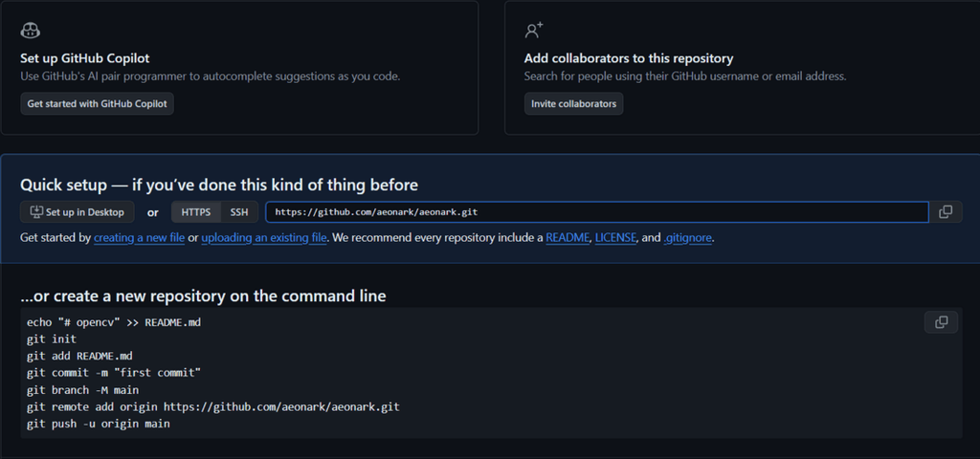This screenshot has height=459, width=980.
Task: Click the GitHub Copilot logo icon
Action: 30,31
